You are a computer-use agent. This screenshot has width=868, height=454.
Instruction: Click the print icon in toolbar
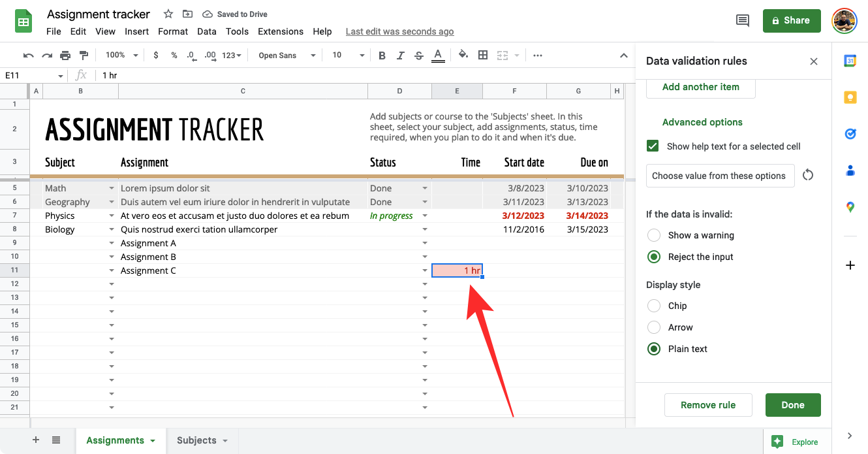pyautogui.click(x=65, y=56)
